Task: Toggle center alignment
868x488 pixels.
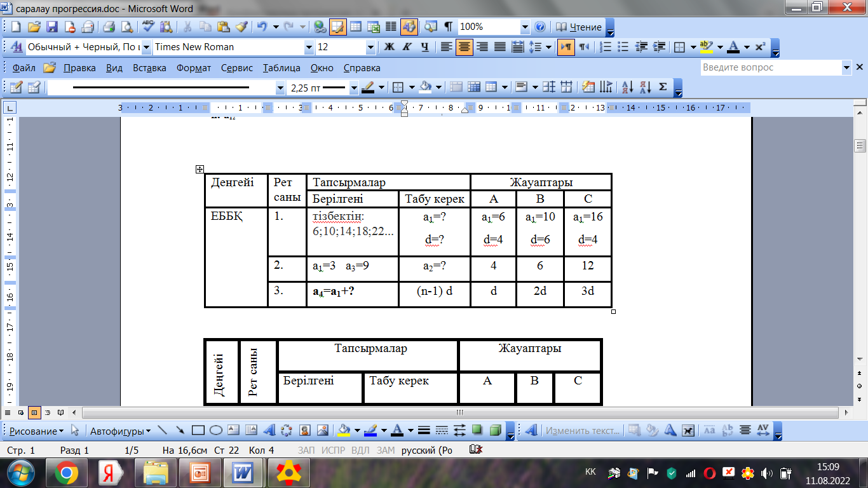Action: (x=465, y=47)
